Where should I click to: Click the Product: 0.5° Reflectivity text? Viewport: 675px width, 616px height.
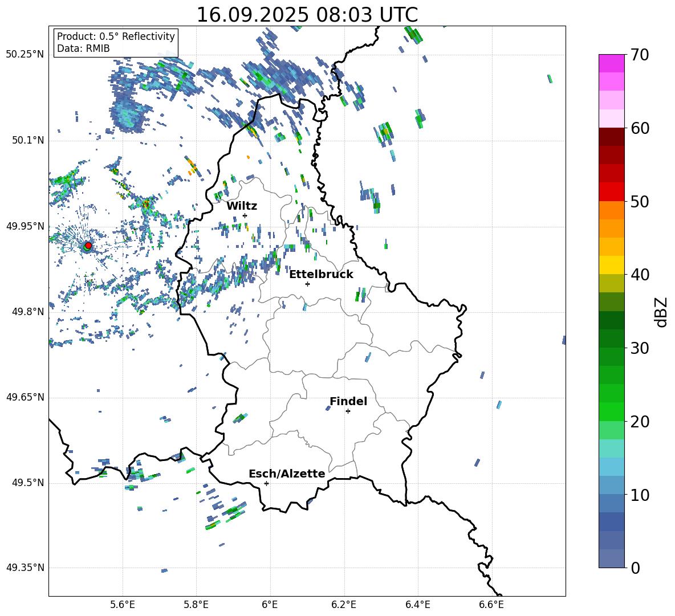116,36
